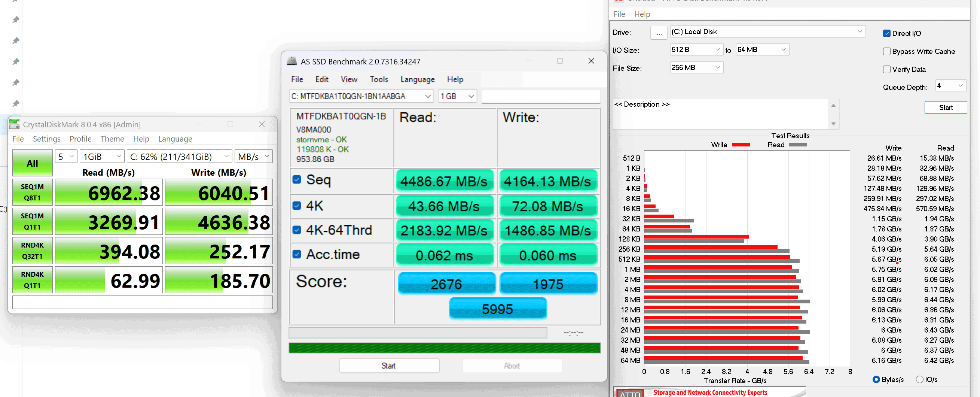Open the File Size dropdown 256 MB
This screenshot has width=980, height=397.
696,67
